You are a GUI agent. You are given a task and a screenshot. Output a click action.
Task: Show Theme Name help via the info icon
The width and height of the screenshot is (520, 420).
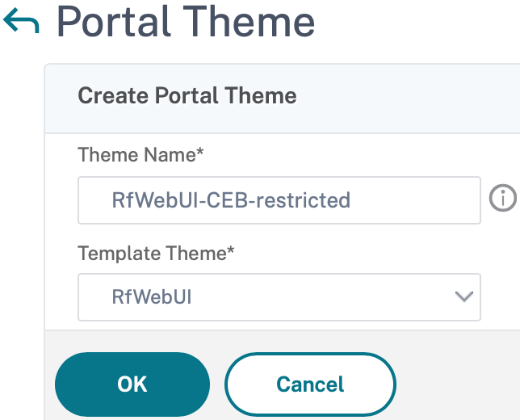(x=502, y=199)
